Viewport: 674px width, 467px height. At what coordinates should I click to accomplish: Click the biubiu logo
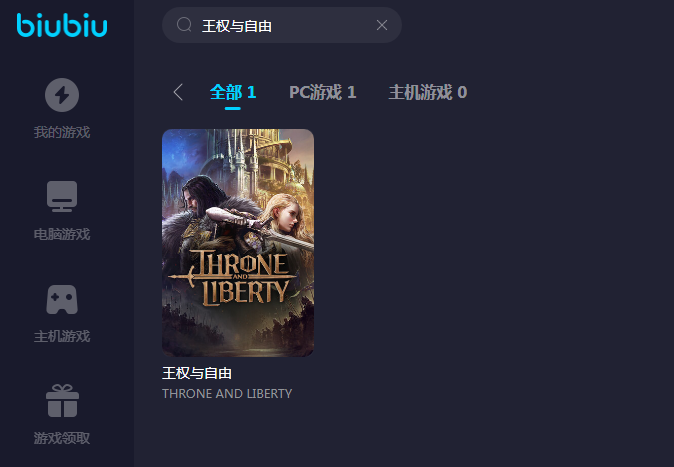62,25
